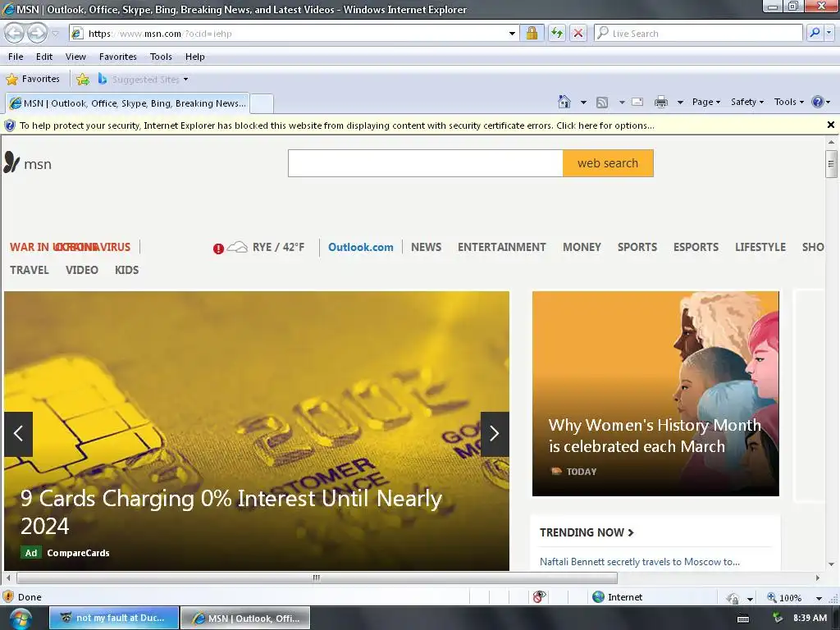Image resolution: width=840 pixels, height=630 pixels.
Task: Click the browser Forward arrow button
Action: click(x=37, y=33)
